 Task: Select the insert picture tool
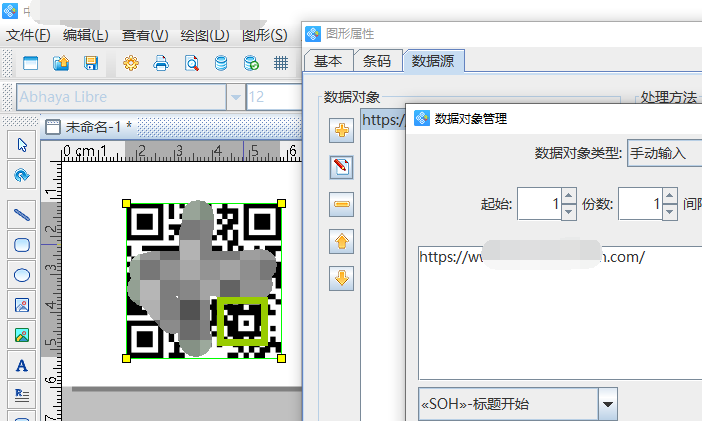pos(22,305)
